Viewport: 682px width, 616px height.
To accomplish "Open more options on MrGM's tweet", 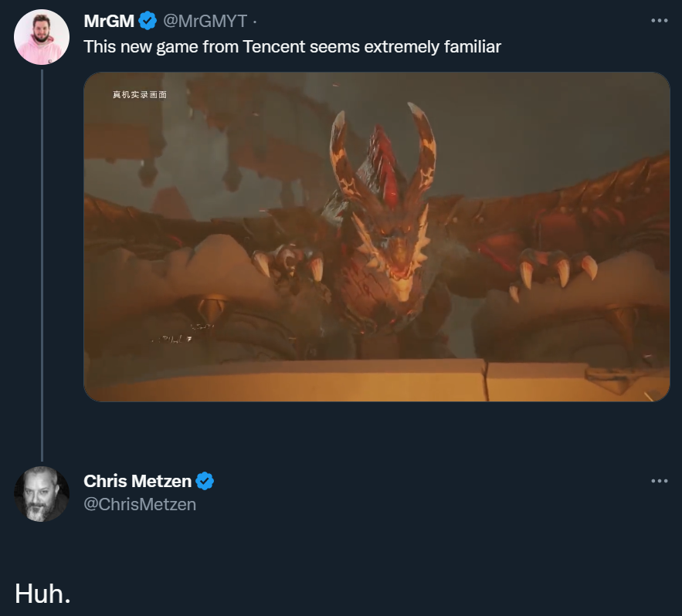I will point(659,21).
